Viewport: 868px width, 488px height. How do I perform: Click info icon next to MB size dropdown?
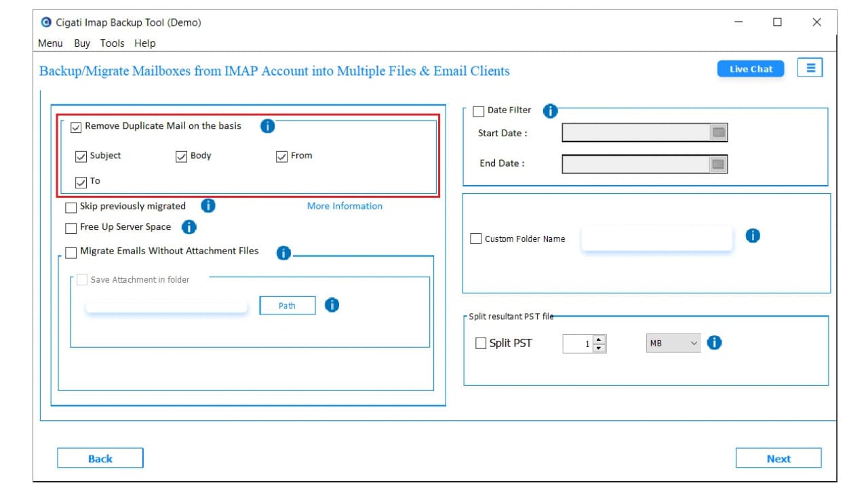[714, 342]
